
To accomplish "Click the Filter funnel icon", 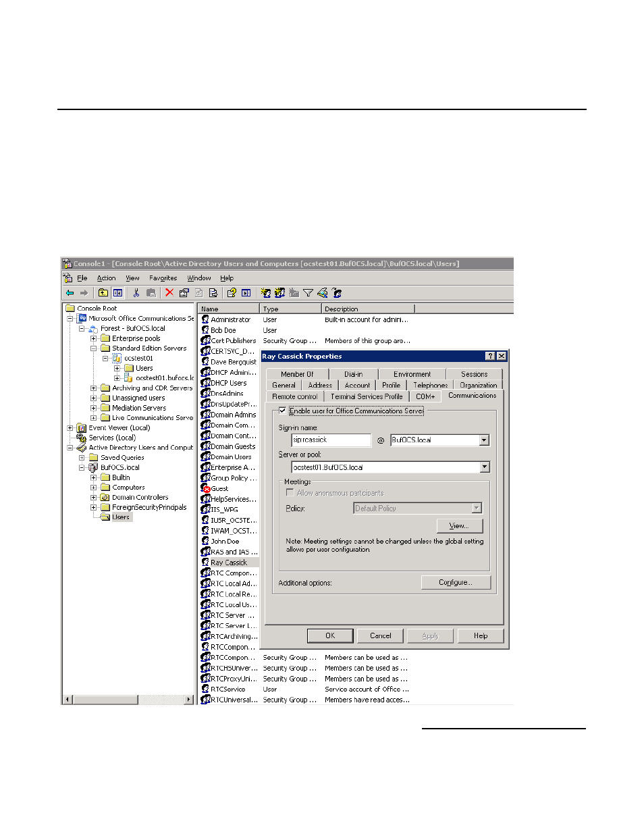I will [308, 293].
